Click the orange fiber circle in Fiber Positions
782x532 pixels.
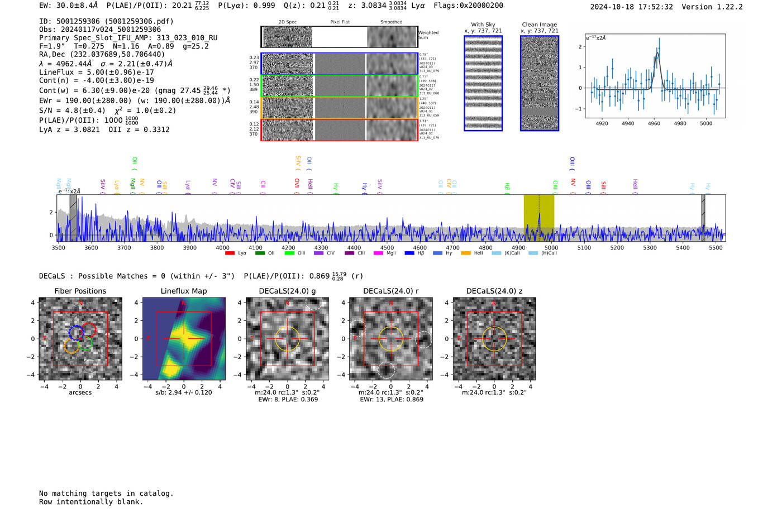pyautogui.click(x=71, y=346)
